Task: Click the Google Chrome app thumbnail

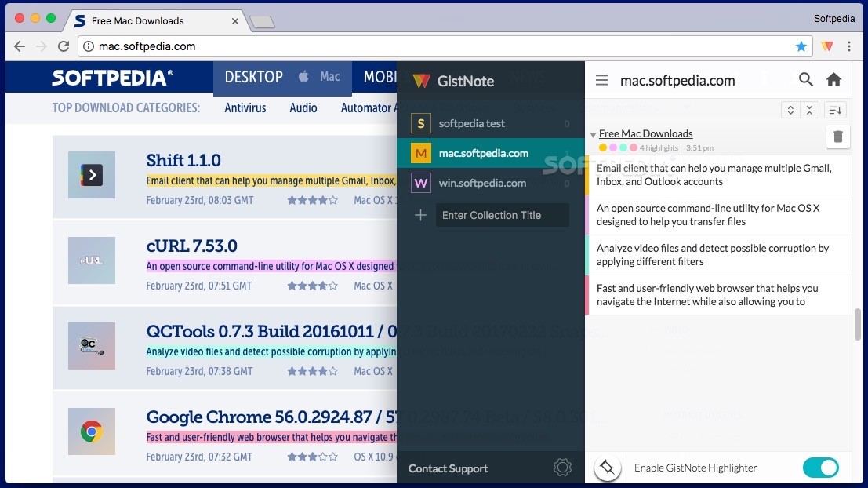Action: 92,432
